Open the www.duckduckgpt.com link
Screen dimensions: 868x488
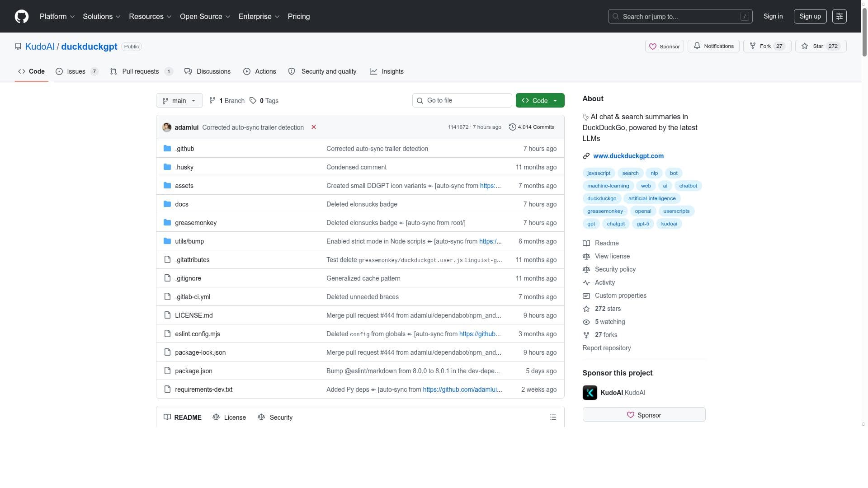coord(628,156)
